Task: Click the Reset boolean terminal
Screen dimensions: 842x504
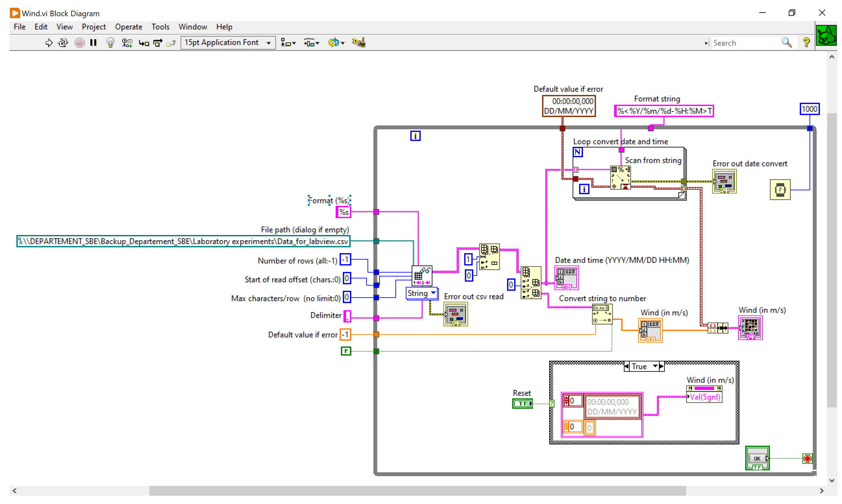Action: (522, 403)
